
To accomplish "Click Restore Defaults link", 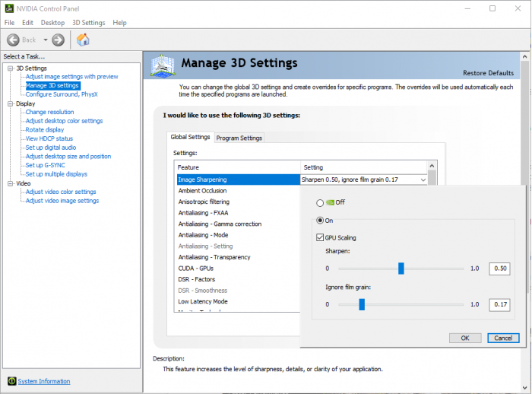I will tap(488, 73).
